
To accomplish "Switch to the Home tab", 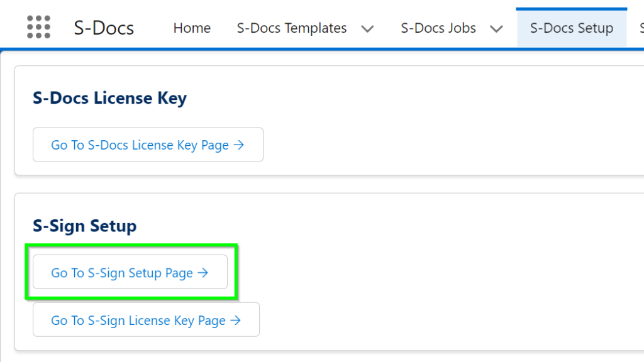I will [x=192, y=28].
